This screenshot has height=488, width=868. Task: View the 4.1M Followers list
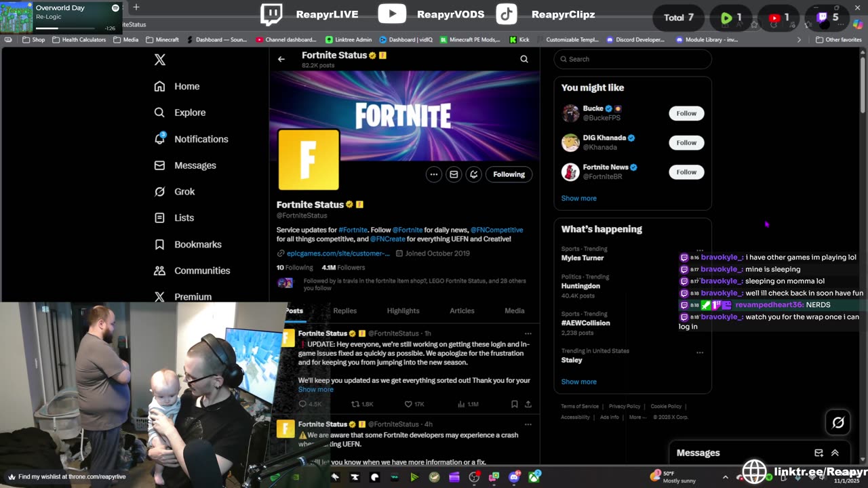[343, 268]
